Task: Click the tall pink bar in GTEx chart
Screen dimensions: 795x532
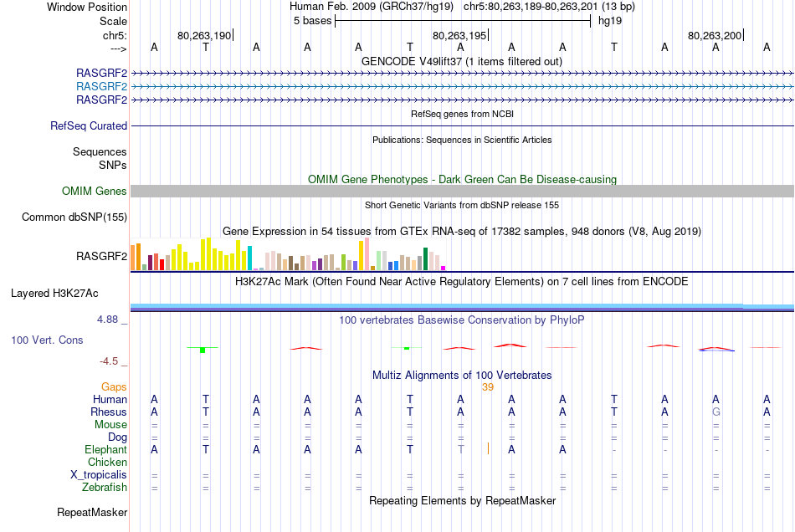Action: pos(367,254)
